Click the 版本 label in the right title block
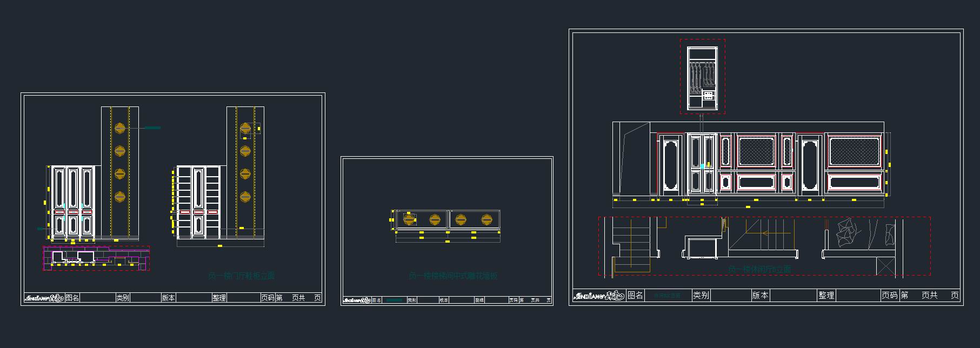The width and height of the screenshot is (980, 348). [x=760, y=296]
